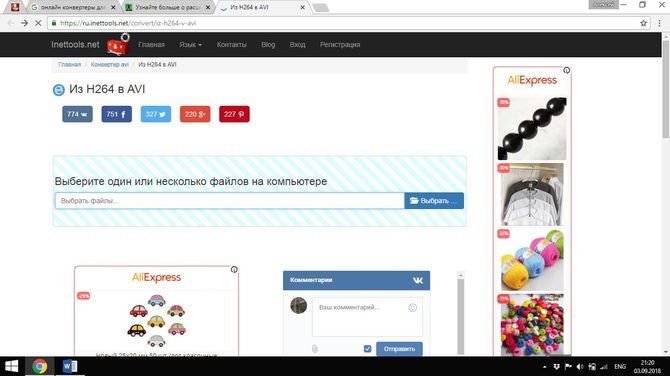Screen dimensions: 670x376
Task: Open the Контакты menu item
Action: [232, 44]
